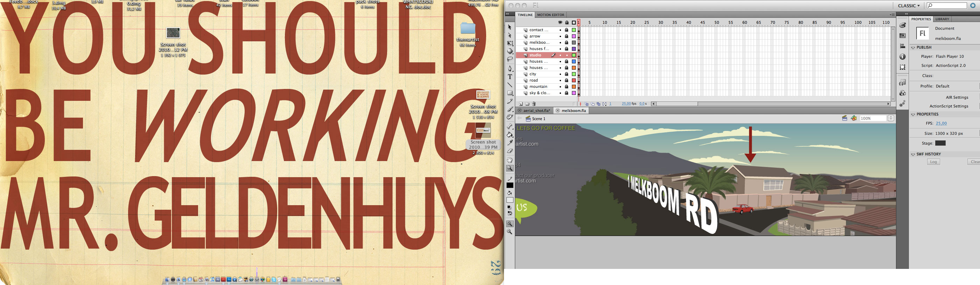
Task: Pick the Paint Bucket tool
Action: [x=510, y=134]
